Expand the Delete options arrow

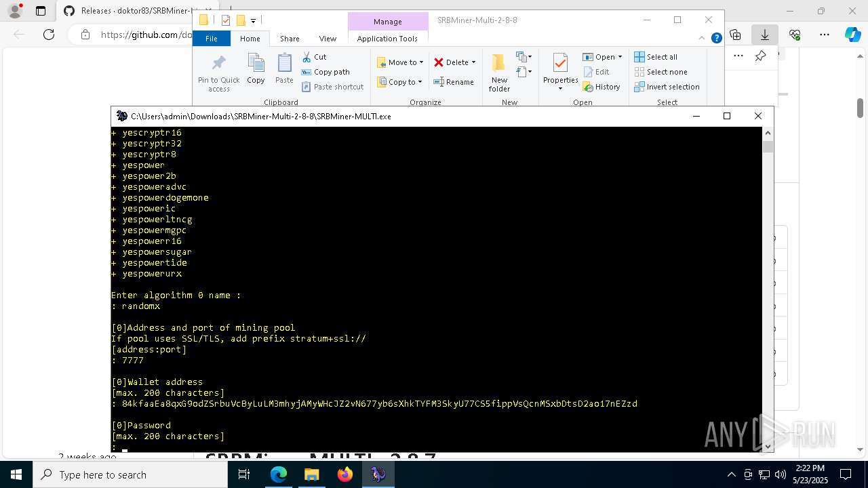pyautogui.click(x=473, y=62)
